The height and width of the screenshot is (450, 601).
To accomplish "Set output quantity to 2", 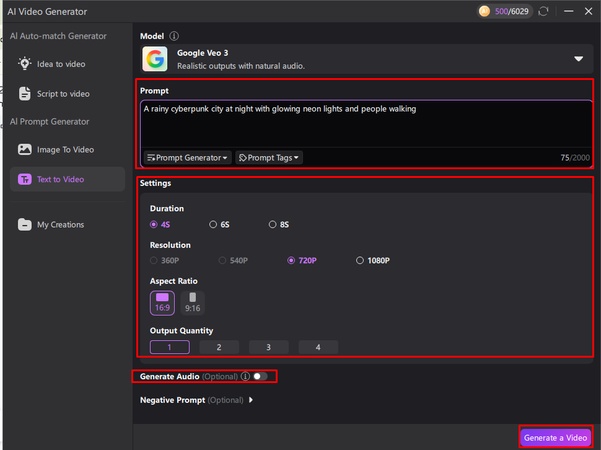I will [x=219, y=347].
